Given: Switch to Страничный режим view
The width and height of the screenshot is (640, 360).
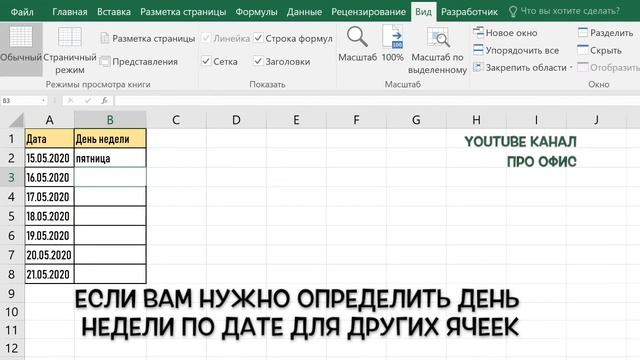Looking at the screenshot, I should pyautogui.click(x=70, y=49).
